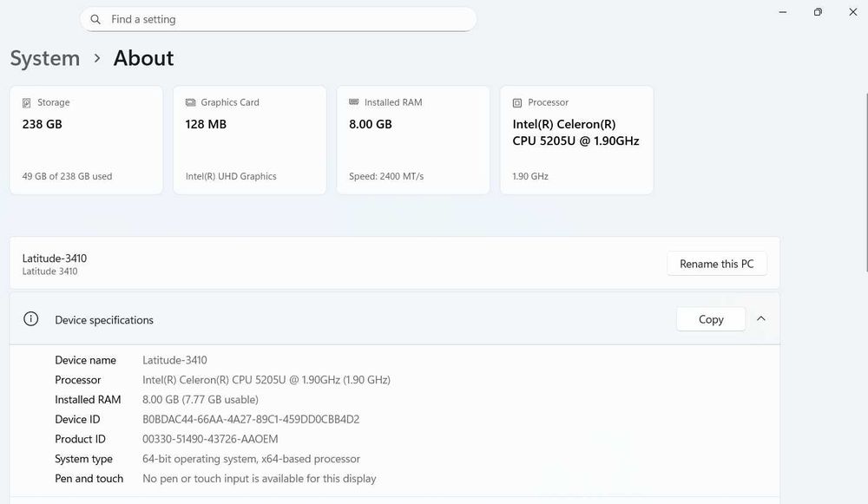The width and height of the screenshot is (868, 504).
Task: Click the Intel Celeron Processor card
Action: point(576,140)
